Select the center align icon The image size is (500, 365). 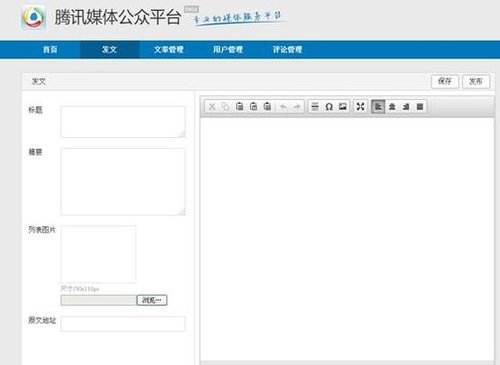click(x=392, y=107)
